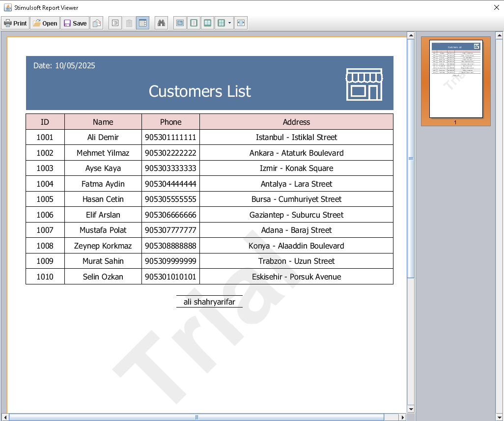Screen dimensions: 504x421
Task: Click name cell 'Mehmet Yilmaz'
Action: (x=103, y=153)
